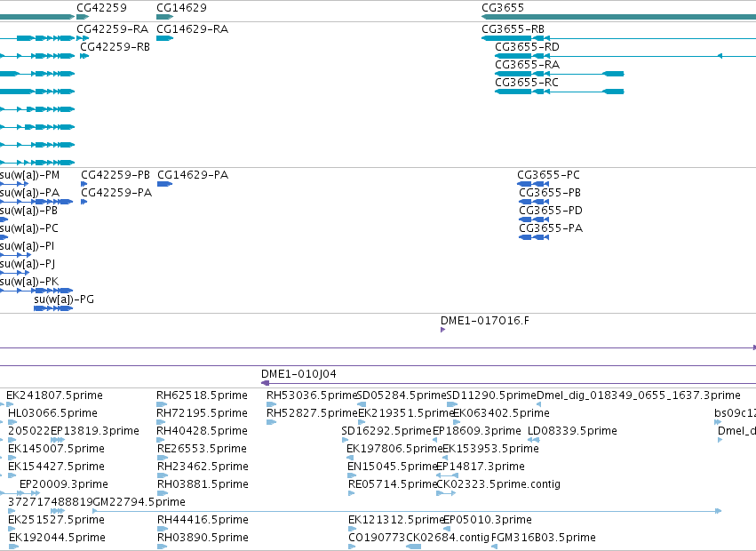Select the RH72195.5prime EST label

tap(203, 413)
